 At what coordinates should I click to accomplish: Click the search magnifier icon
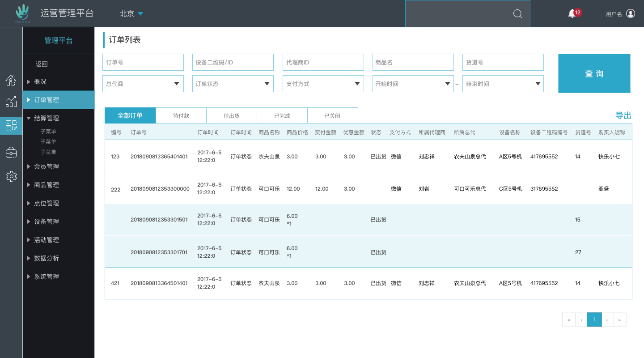point(517,14)
